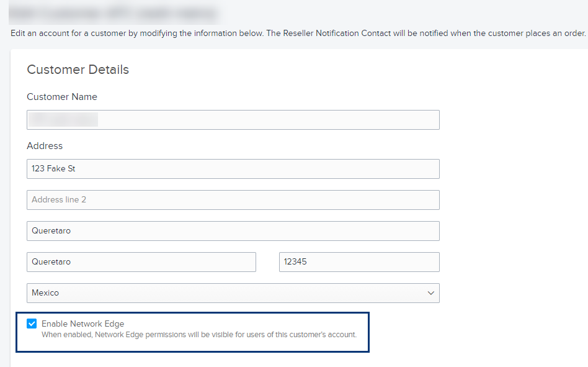Viewport: 588px width, 367px height.
Task: Click the Mexico text in country selector
Action: pos(45,292)
